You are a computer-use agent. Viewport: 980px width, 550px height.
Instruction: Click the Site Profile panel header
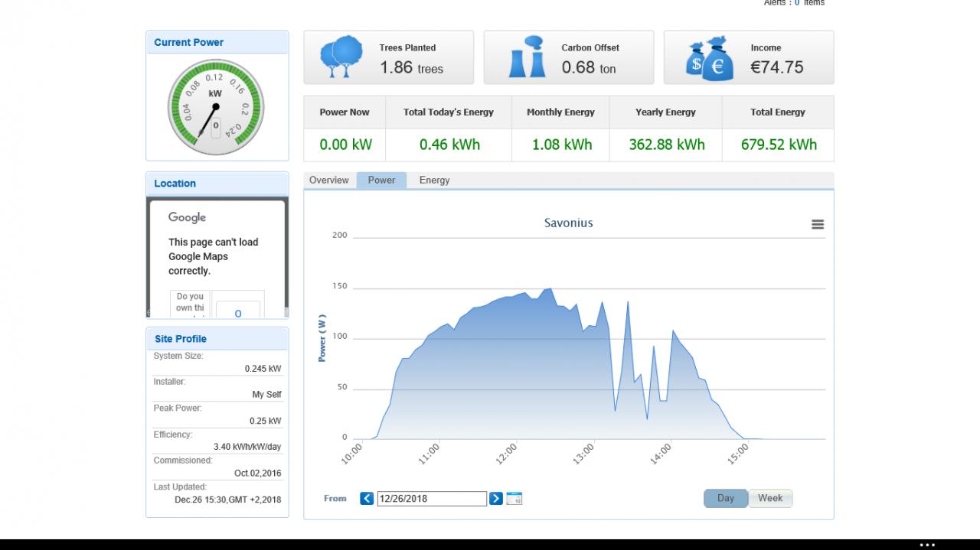tap(217, 339)
